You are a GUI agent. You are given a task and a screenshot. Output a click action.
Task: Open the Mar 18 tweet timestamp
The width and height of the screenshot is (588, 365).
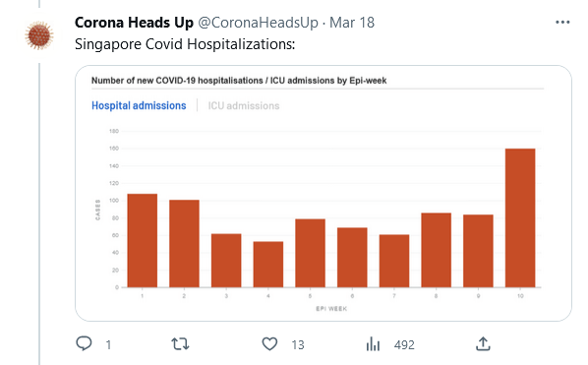point(352,23)
